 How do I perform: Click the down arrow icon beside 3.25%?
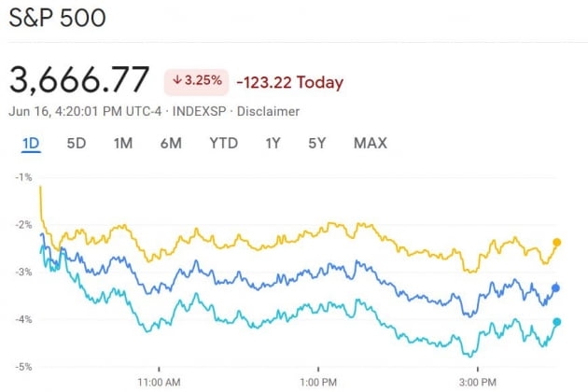click(176, 81)
